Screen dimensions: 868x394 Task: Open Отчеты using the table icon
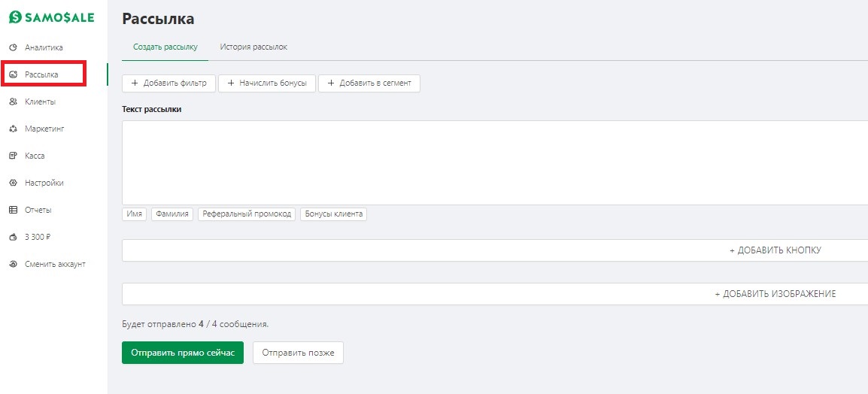click(x=14, y=211)
